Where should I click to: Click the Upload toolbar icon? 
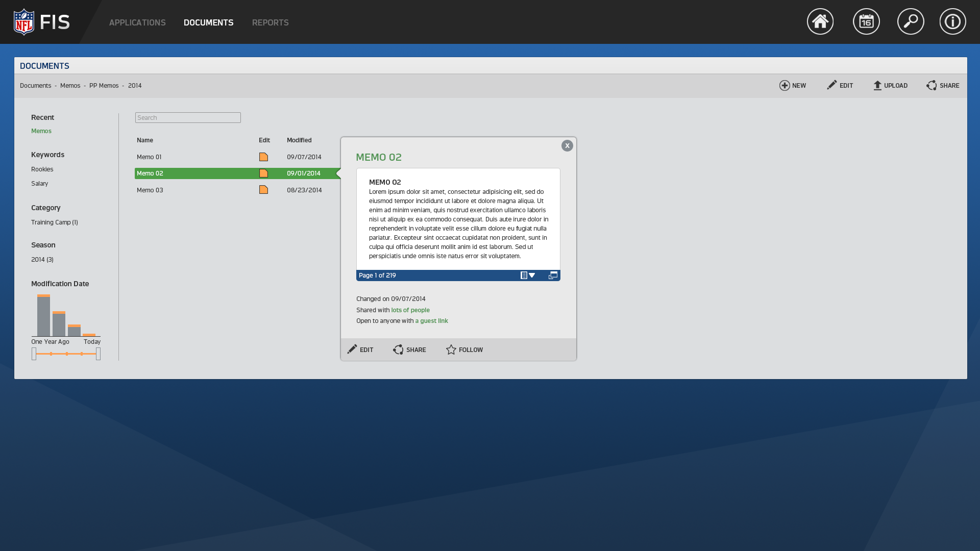click(877, 86)
